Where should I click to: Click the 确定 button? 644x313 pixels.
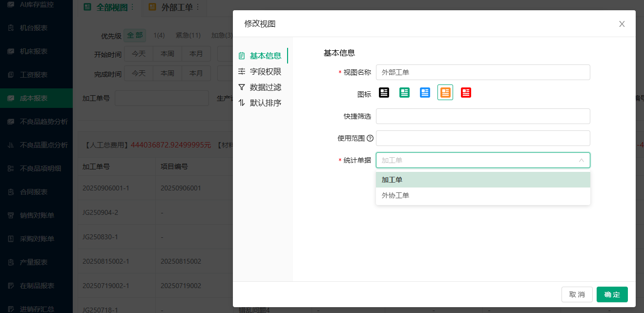pyautogui.click(x=612, y=294)
